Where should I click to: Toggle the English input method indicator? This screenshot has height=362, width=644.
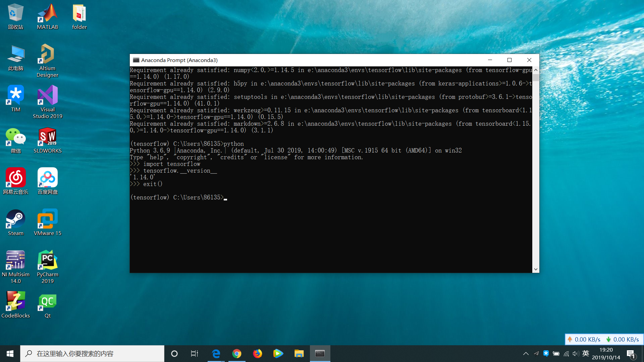pyautogui.click(x=586, y=354)
